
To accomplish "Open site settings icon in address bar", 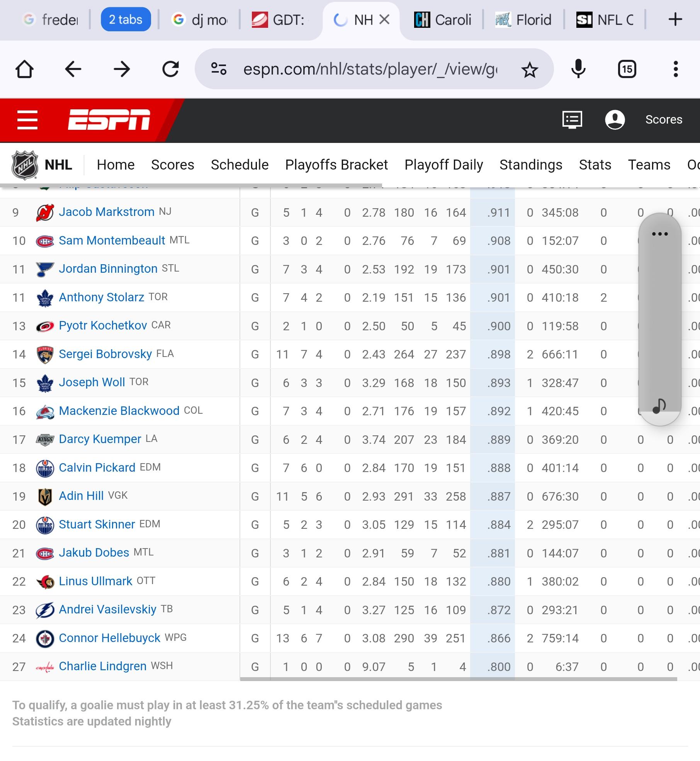I will pyautogui.click(x=219, y=69).
